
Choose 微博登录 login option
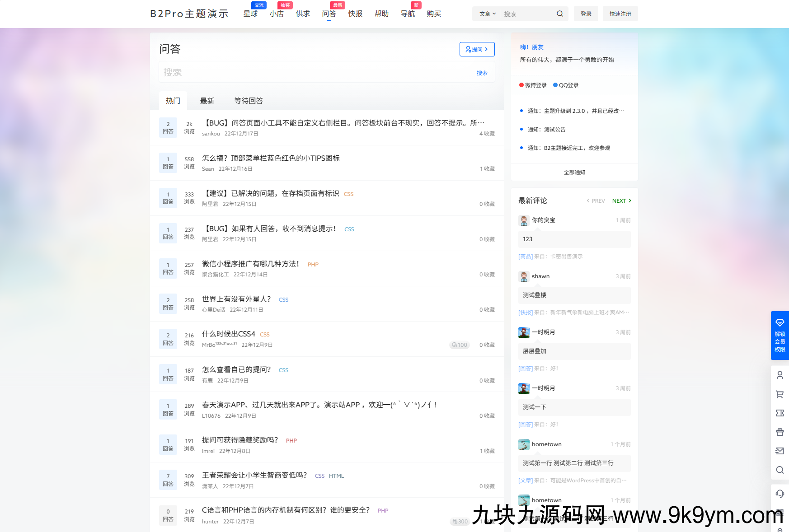tap(533, 85)
